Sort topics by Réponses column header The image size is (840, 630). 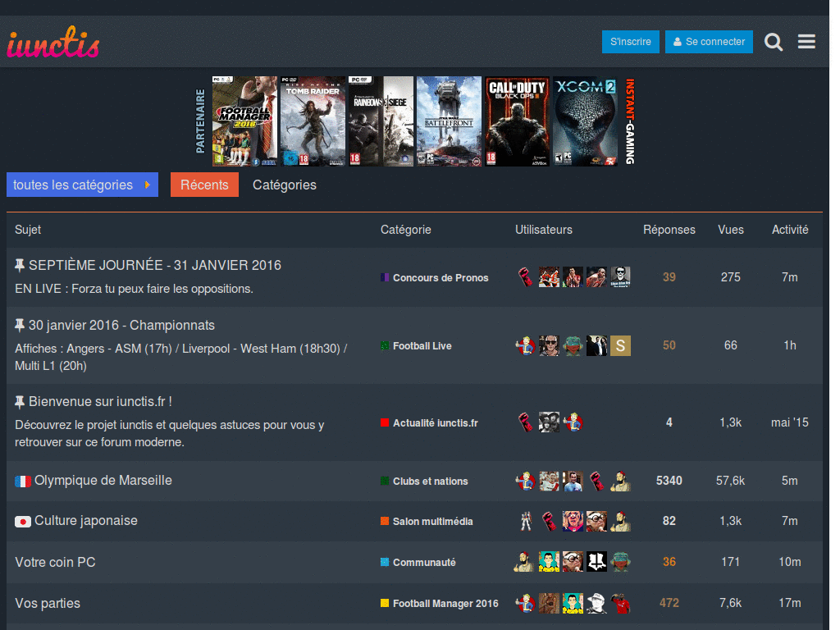point(669,230)
